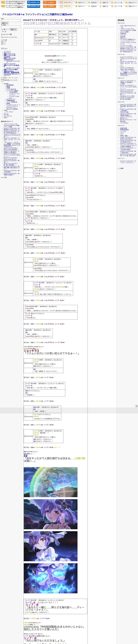Viewport: 138px width, 644px height.
Task: Click the image of purple-haired girl seen from the side
Action: pos(51,514)
